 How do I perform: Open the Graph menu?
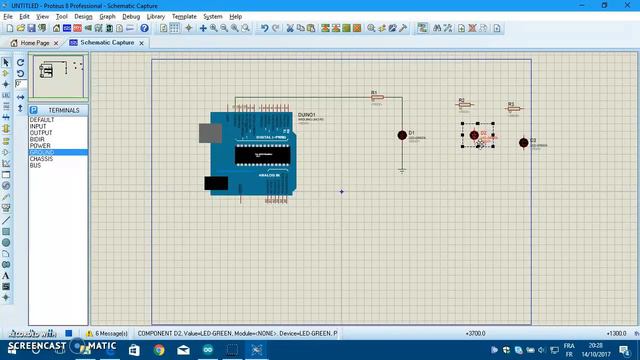coord(107,17)
